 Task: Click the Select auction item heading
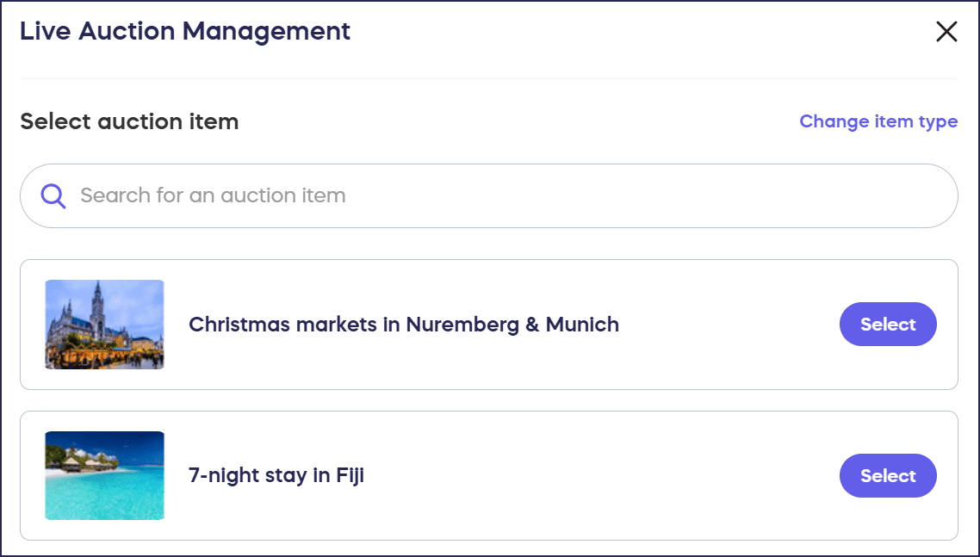click(x=129, y=122)
